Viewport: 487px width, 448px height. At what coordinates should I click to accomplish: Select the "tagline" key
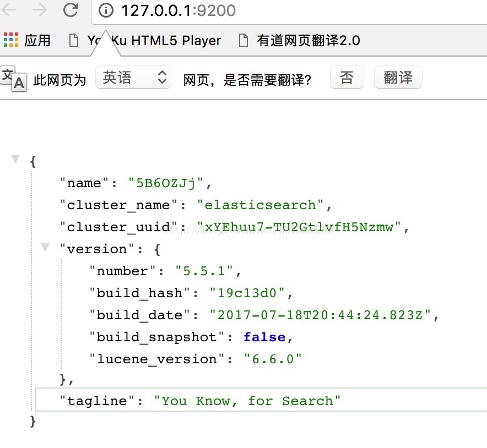click(x=97, y=401)
